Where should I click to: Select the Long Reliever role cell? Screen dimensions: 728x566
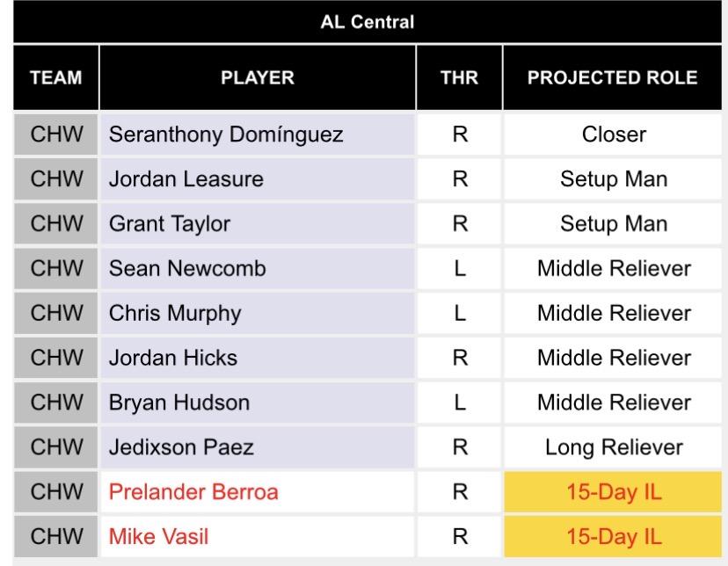pos(614,447)
